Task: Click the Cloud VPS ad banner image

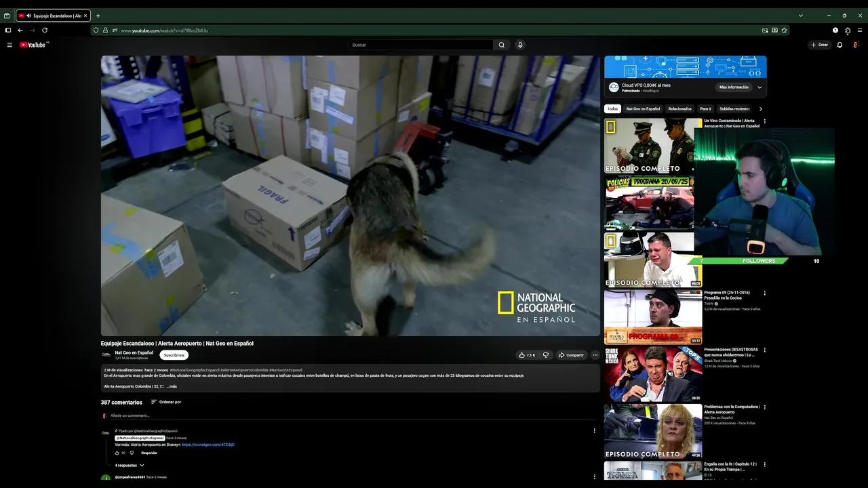Action: click(x=686, y=67)
